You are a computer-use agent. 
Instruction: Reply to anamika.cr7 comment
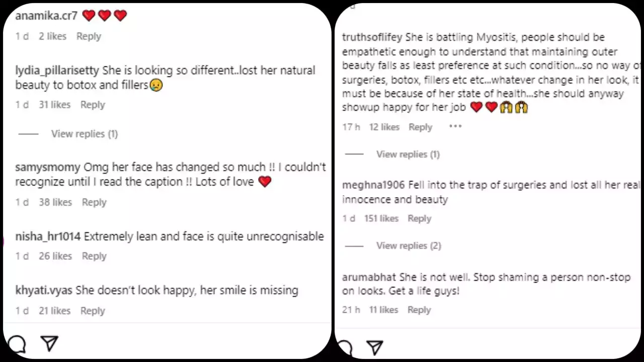89,36
